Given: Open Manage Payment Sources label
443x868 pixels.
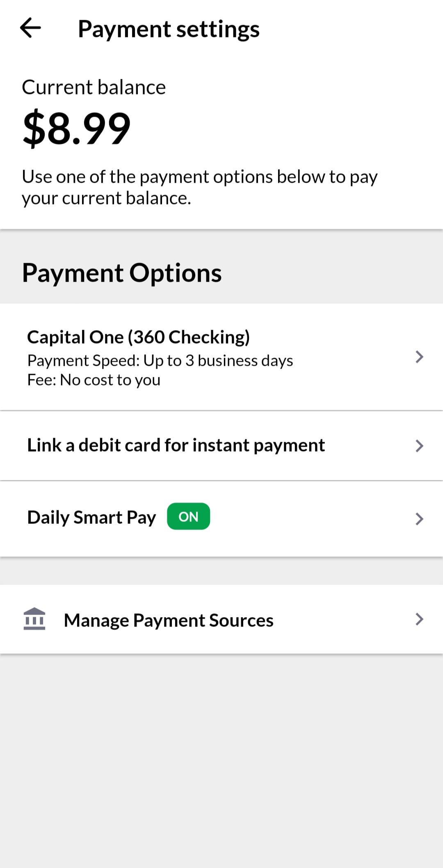Looking at the screenshot, I should tap(168, 620).
